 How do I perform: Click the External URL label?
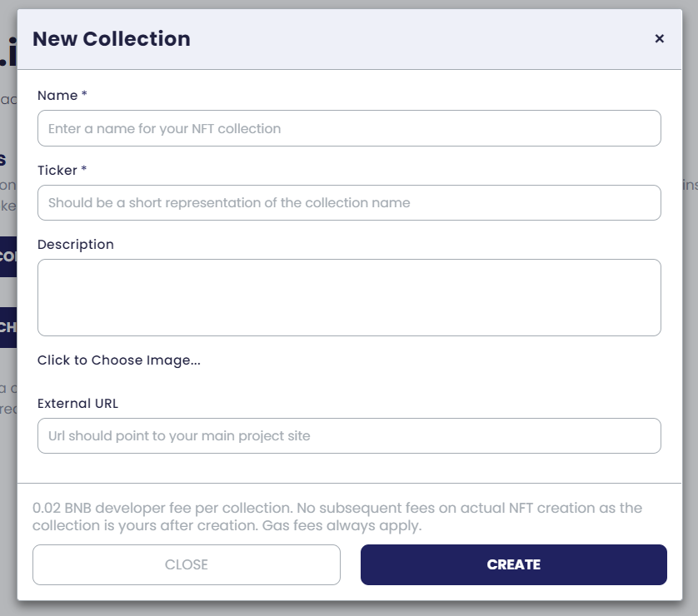78,404
